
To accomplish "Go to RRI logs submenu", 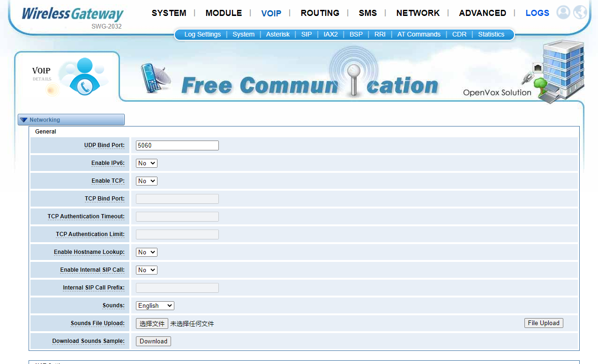I will pyautogui.click(x=380, y=34).
